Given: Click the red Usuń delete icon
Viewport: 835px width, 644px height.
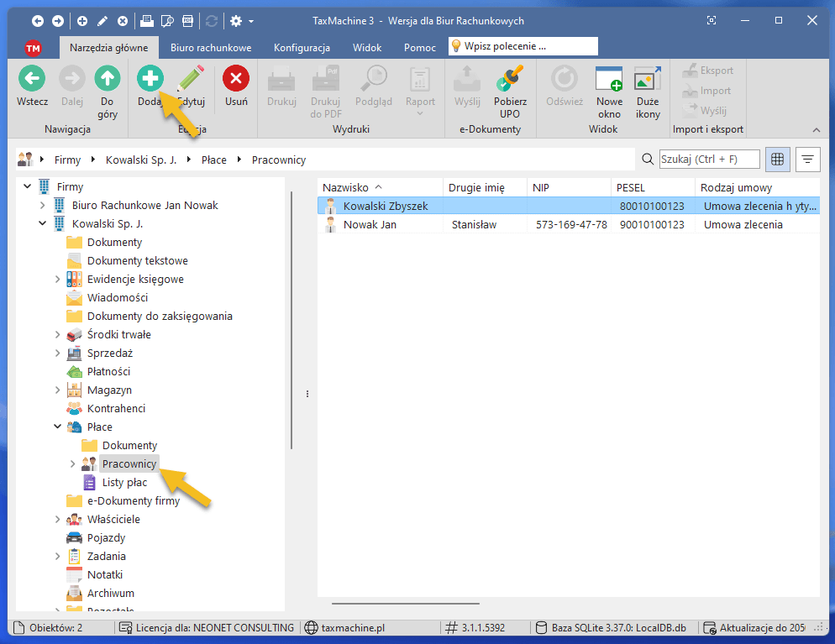Looking at the screenshot, I should tap(236, 80).
